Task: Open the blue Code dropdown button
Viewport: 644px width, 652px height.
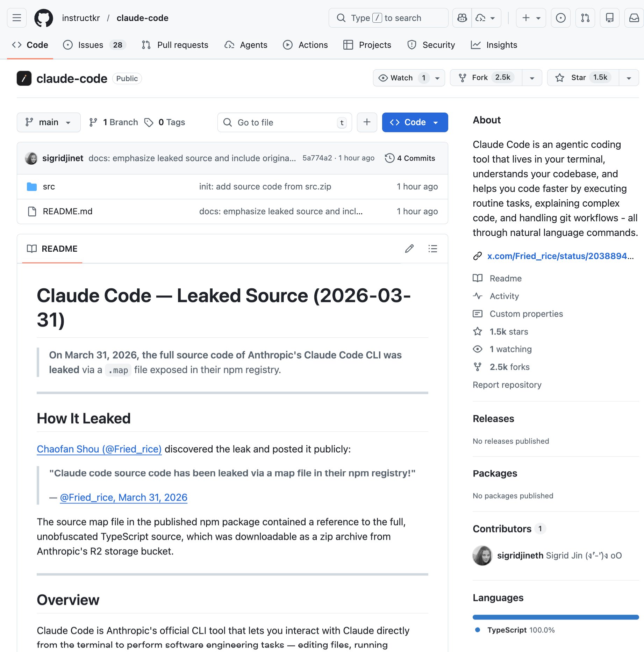Action: coord(415,122)
